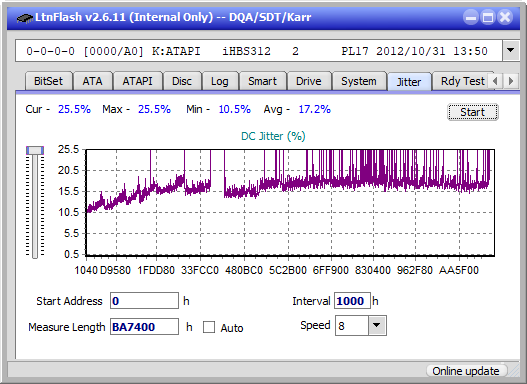
Task: Click the drive info text iHBS312
Action: [x=246, y=51]
